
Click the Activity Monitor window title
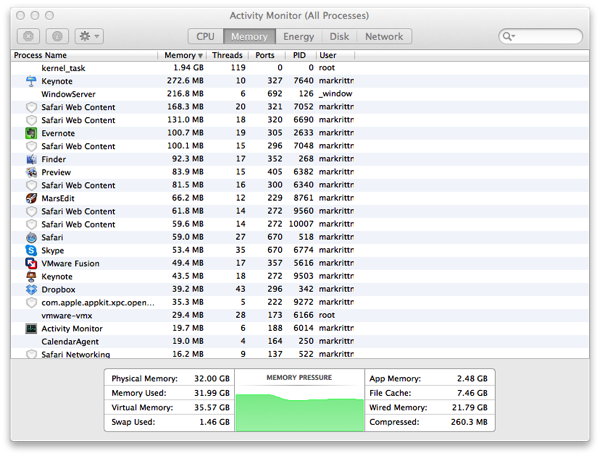coord(299,16)
